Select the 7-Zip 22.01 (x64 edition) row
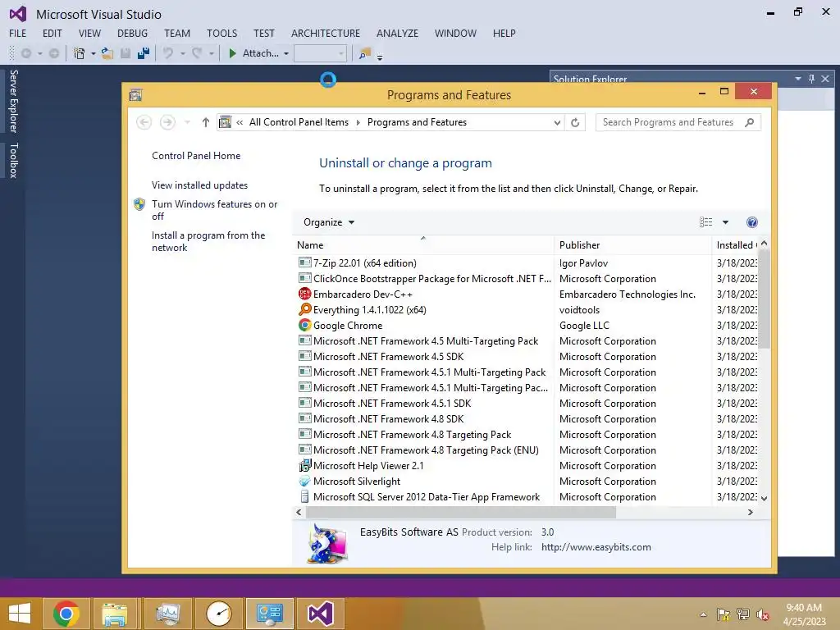The width and height of the screenshot is (840, 630). (527, 262)
